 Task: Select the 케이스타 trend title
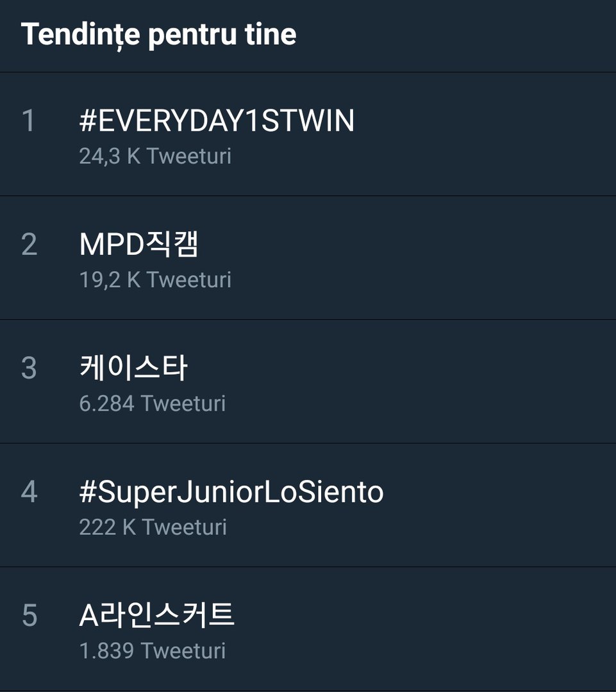133,368
